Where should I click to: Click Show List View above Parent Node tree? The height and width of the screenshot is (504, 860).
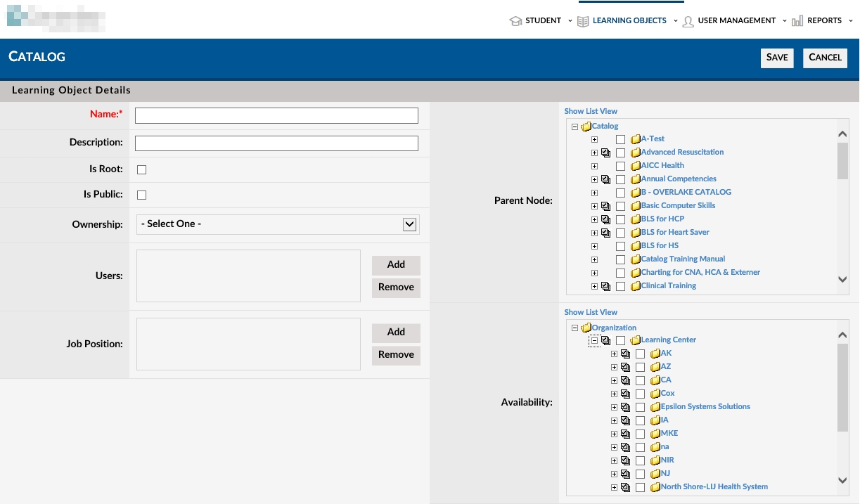tap(591, 111)
